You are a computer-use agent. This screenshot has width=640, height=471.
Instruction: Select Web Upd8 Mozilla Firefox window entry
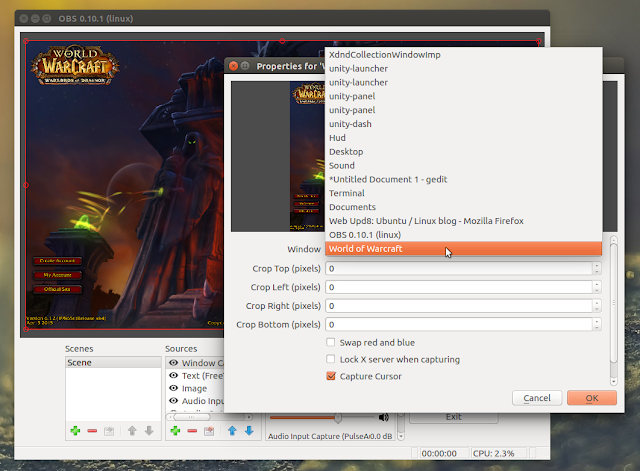[463, 221]
